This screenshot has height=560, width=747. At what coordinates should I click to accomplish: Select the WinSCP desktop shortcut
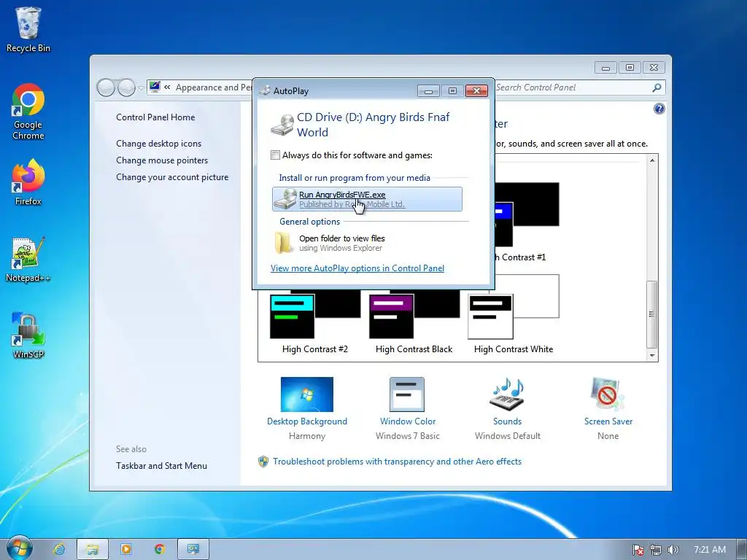click(x=28, y=335)
